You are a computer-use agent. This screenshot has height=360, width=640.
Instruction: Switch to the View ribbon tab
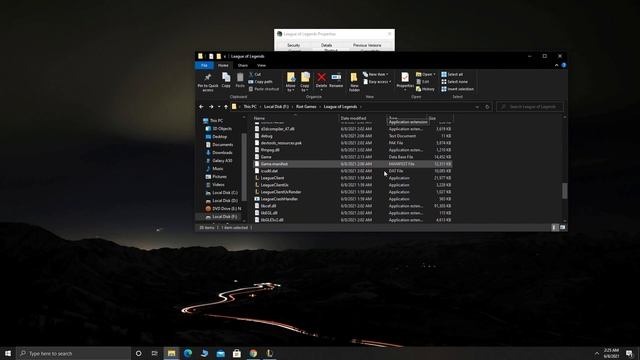pos(261,65)
